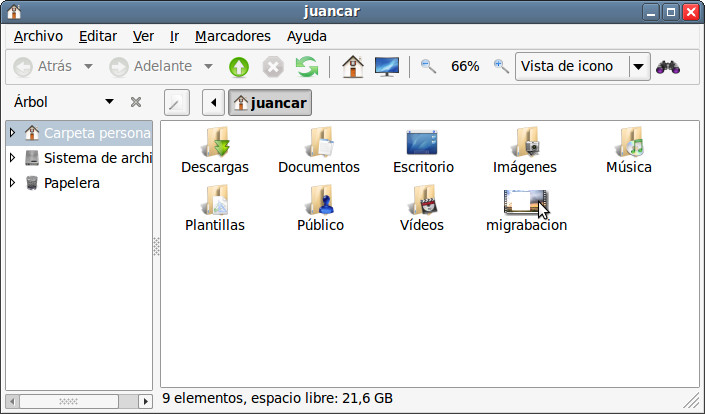Click the juancar path bar button
The height and width of the screenshot is (414, 705).
(x=271, y=103)
